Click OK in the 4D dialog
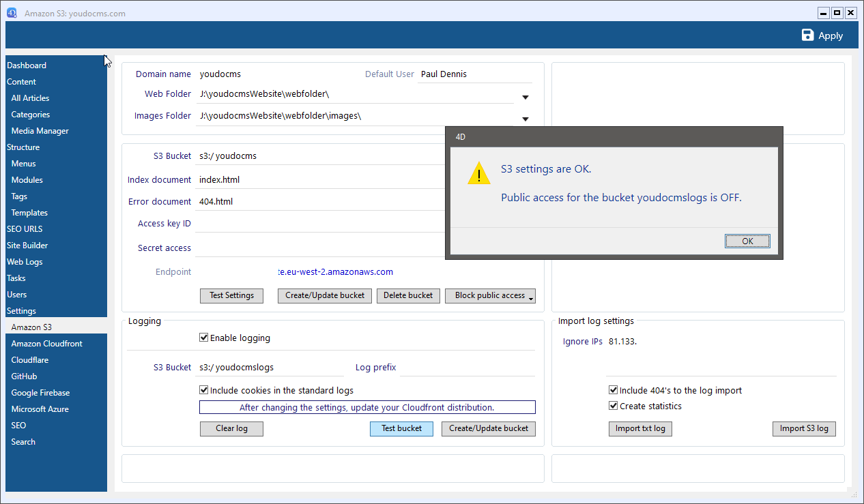 click(x=747, y=241)
